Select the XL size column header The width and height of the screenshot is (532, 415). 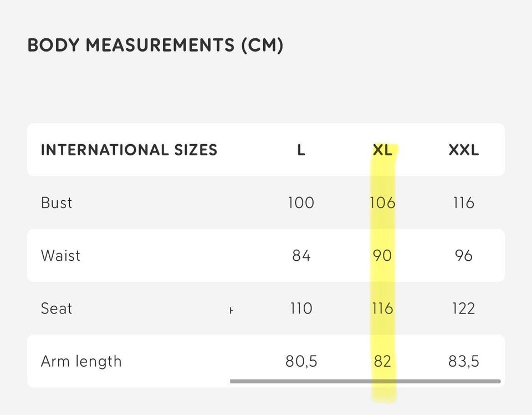pyautogui.click(x=382, y=150)
